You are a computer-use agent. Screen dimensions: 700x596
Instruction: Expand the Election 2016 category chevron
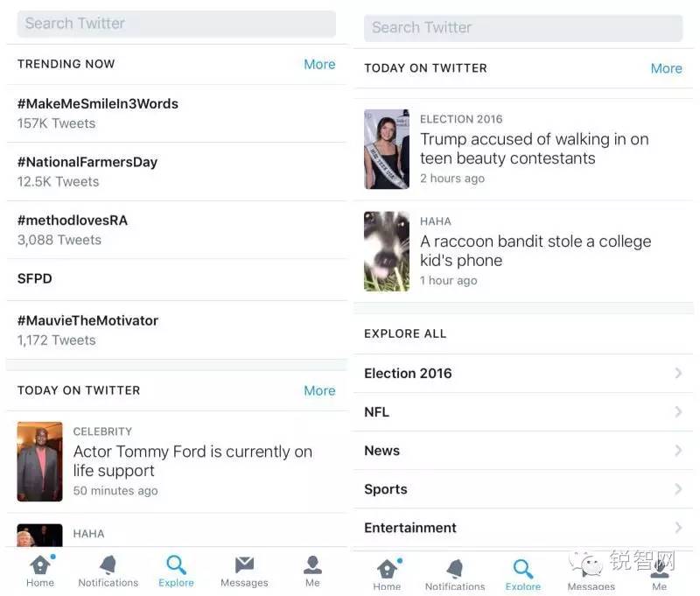click(x=678, y=373)
